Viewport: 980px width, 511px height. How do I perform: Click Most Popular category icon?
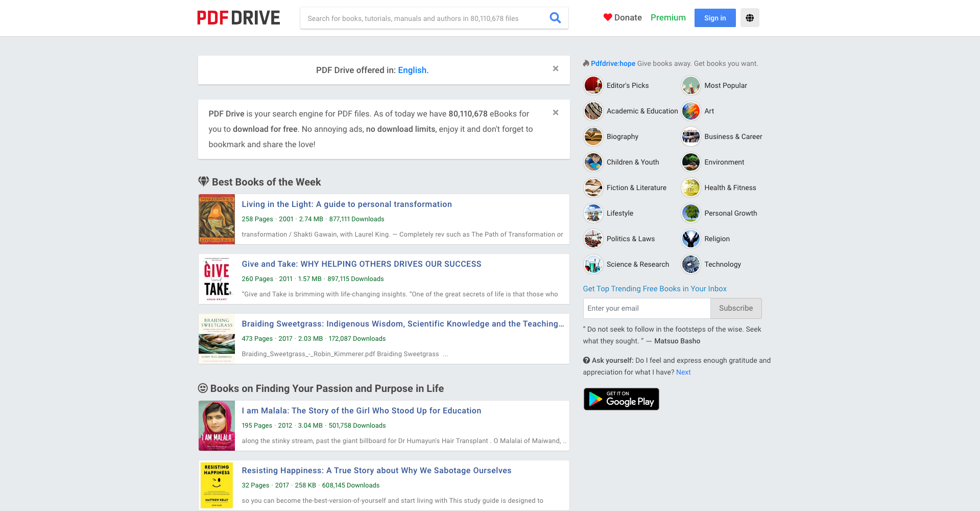coord(691,85)
